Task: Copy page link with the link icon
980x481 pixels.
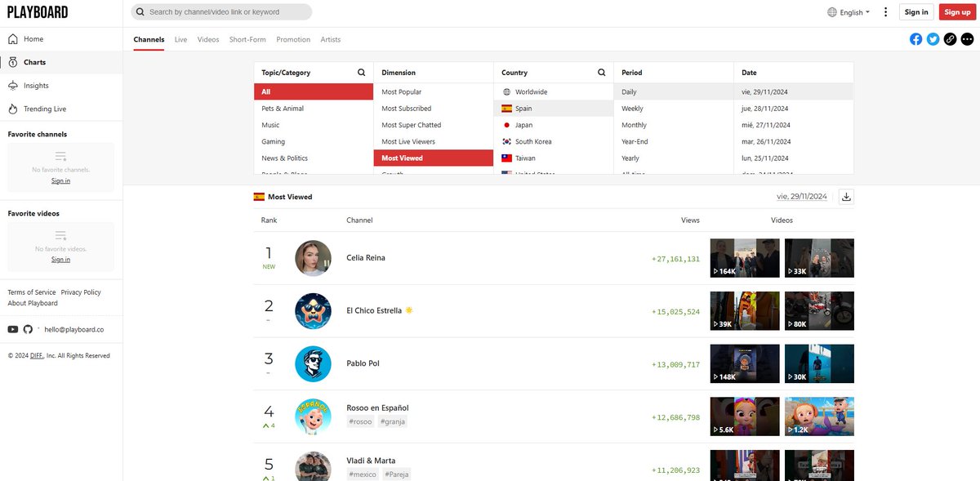Action: tap(950, 39)
